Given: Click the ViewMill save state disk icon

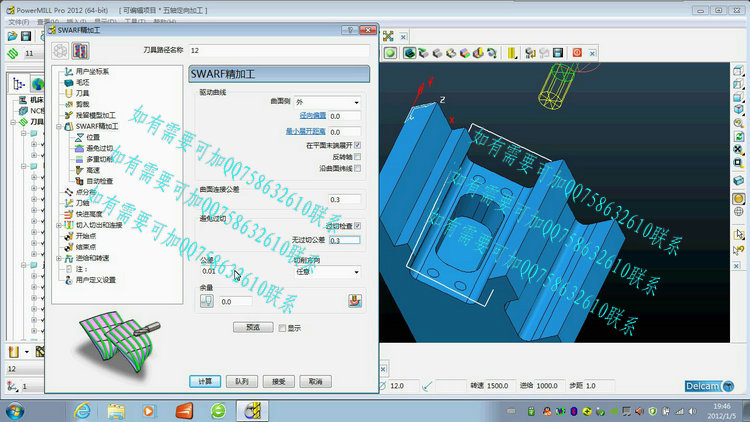Looking at the screenshot, I should (x=558, y=53).
